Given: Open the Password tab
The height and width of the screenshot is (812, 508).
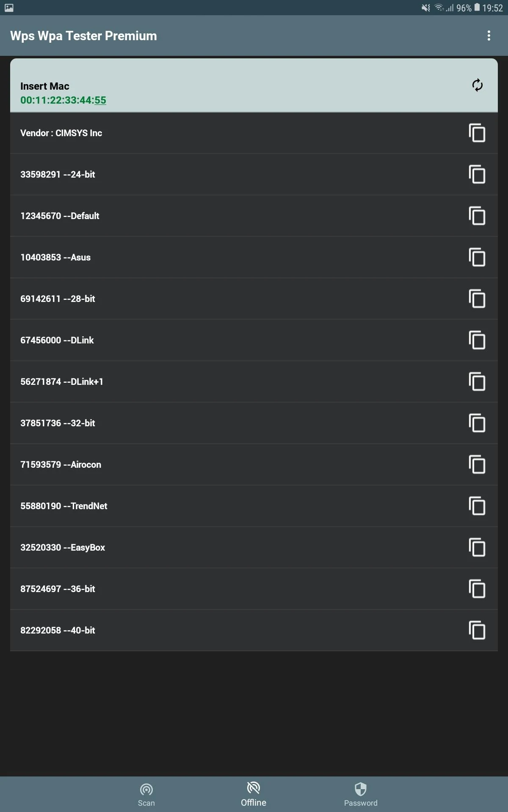Looking at the screenshot, I should coord(361,794).
